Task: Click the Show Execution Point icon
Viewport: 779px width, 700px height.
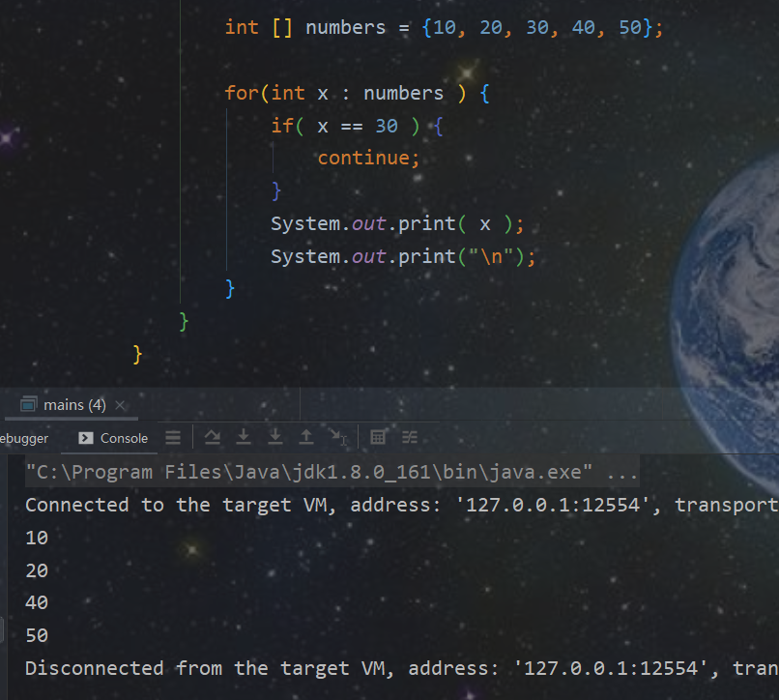Action: (173, 437)
